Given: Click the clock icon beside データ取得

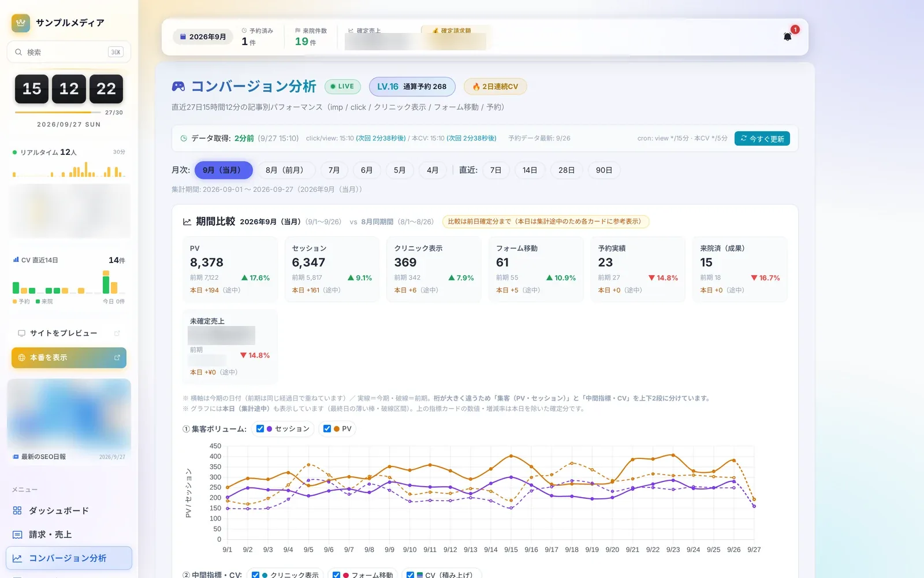Looking at the screenshot, I should (x=184, y=139).
